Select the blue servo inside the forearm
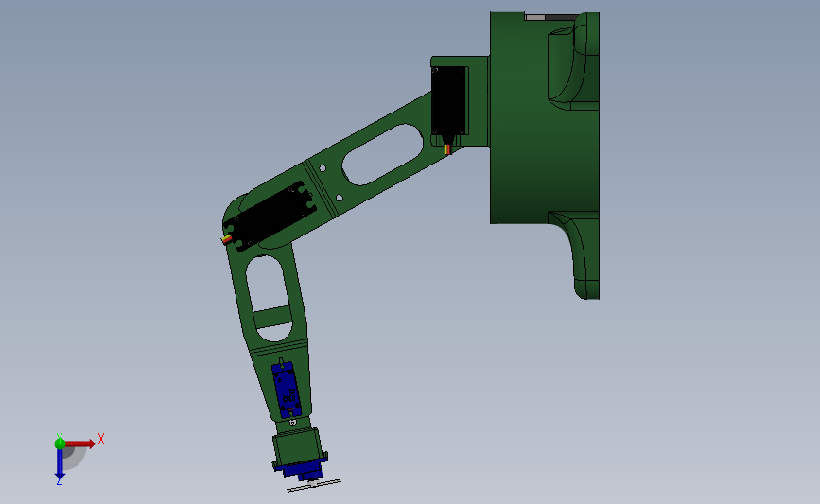The height and width of the screenshot is (504, 820). [x=287, y=390]
